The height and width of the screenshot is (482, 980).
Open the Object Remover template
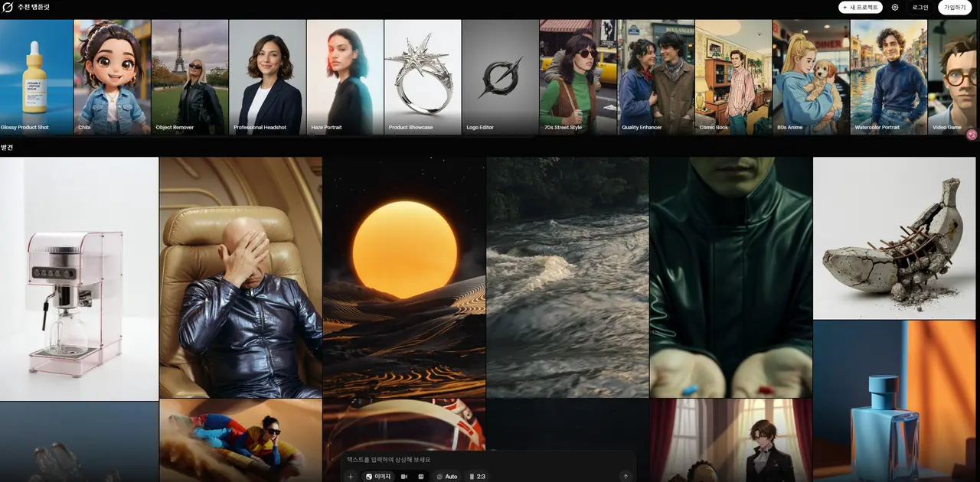point(190,77)
